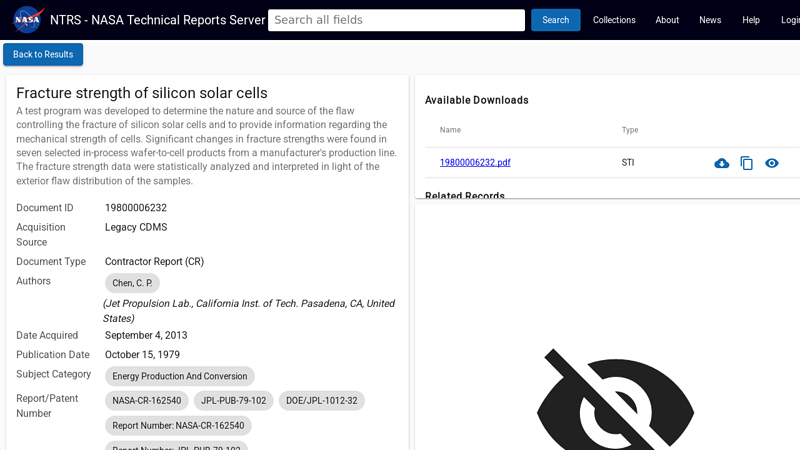Click the STI type cell
800x450 pixels.
(x=628, y=162)
